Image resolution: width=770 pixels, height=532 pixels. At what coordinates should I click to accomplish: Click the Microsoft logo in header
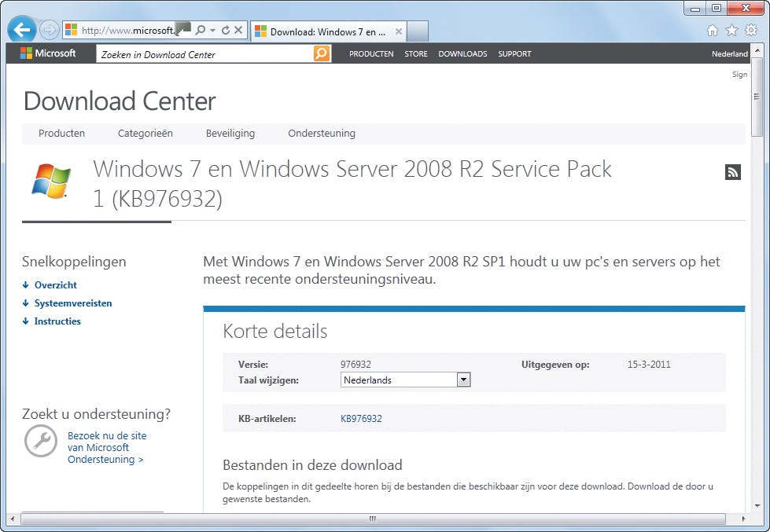[48, 53]
